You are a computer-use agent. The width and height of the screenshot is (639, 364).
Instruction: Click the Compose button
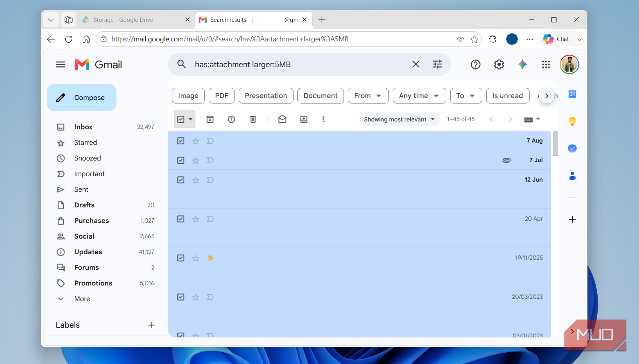82,98
